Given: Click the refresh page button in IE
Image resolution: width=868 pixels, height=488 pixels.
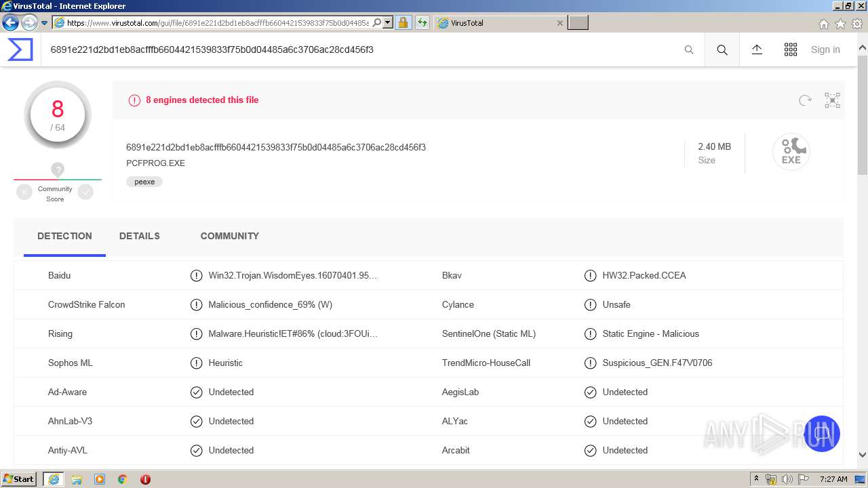Looking at the screenshot, I should (x=422, y=23).
